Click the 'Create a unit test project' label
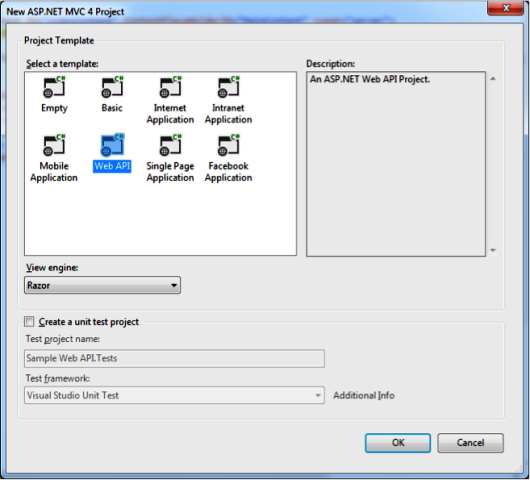 (x=89, y=322)
